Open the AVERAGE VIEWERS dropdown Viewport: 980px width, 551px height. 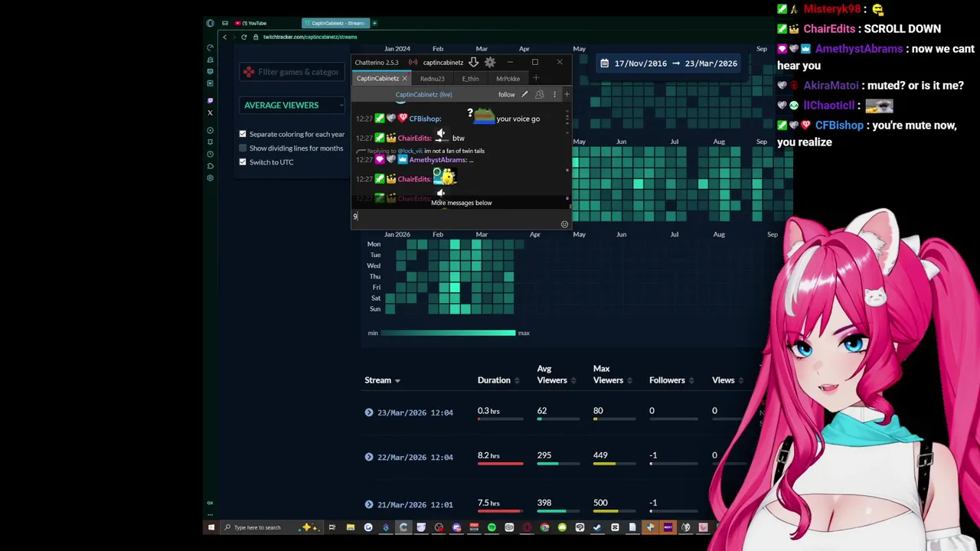(291, 105)
